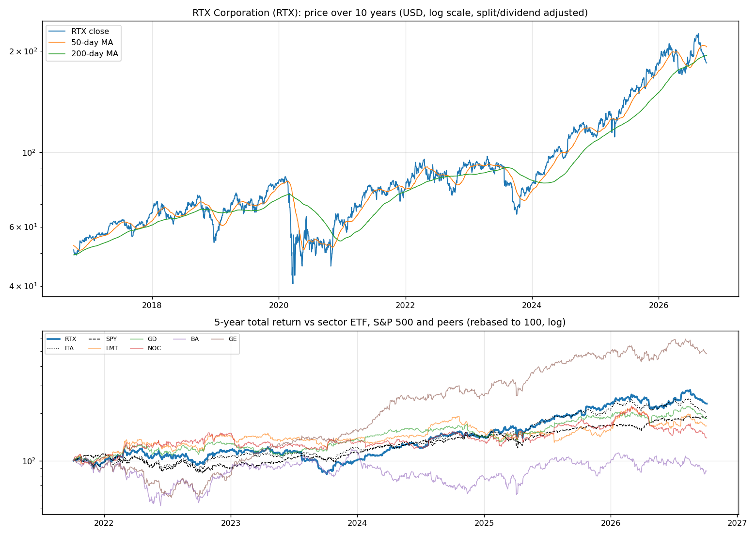Click the LMT entry in the lower legend

[103, 348]
